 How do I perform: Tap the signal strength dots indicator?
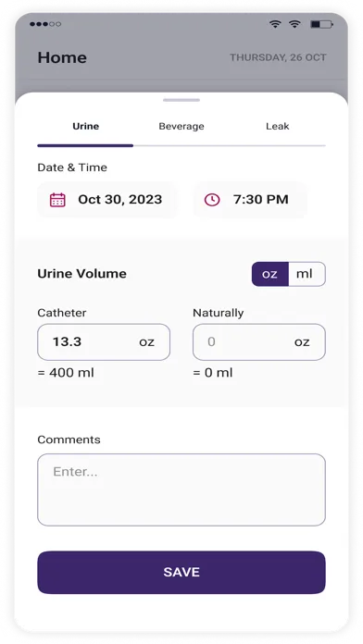[45, 24]
